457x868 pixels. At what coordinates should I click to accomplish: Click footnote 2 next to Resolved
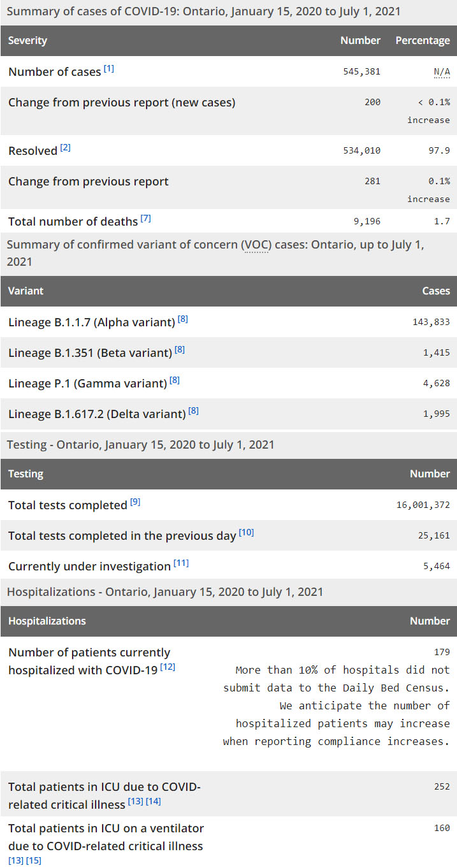[x=66, y=148]
